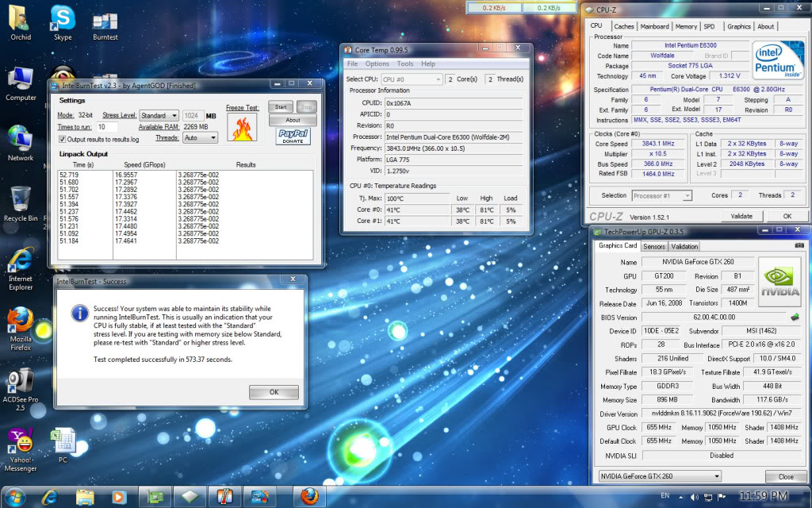This screenshot has height=508, width=812.
Task: Open the Recycle Bin
Action: [x=21, y=204]
